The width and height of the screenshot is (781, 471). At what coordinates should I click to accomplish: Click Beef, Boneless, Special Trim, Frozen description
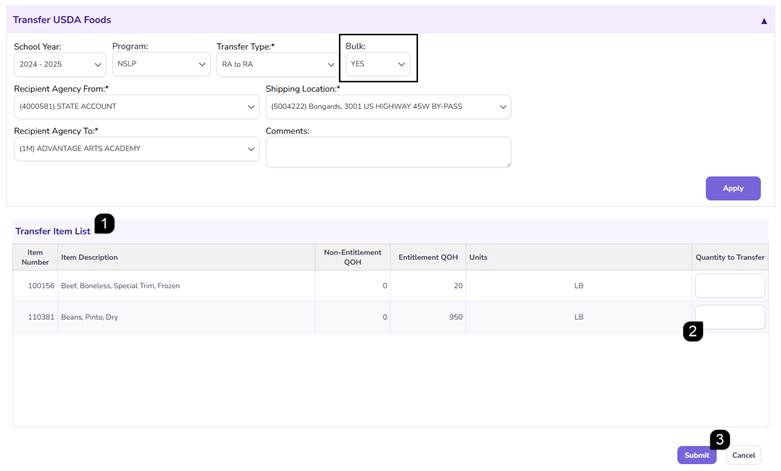coord(121,286)
